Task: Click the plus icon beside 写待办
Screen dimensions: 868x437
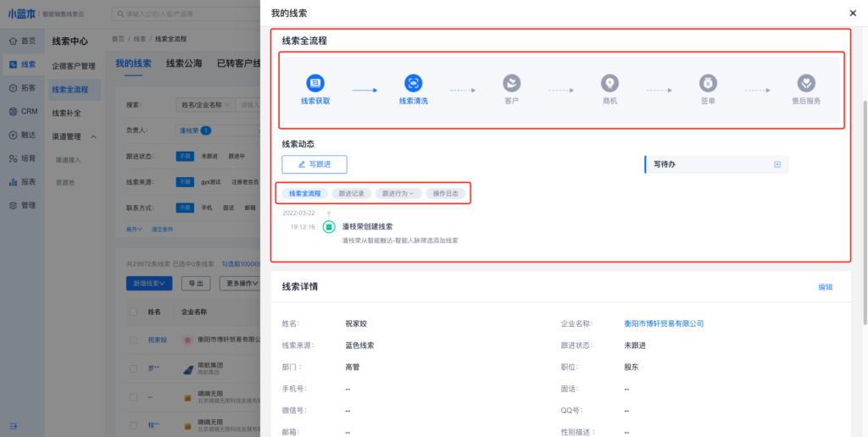Action: coord(777,164)
